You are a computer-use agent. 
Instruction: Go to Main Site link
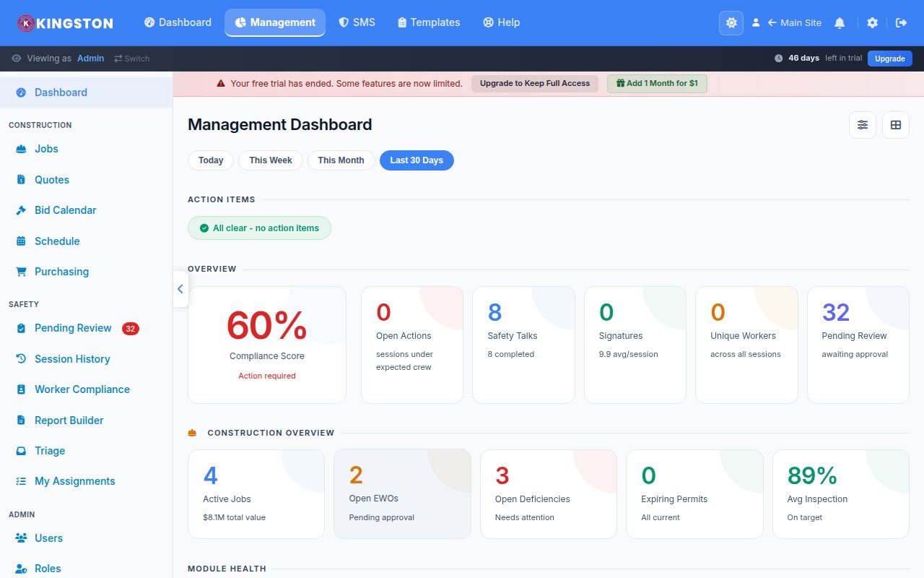coord(794,23)
